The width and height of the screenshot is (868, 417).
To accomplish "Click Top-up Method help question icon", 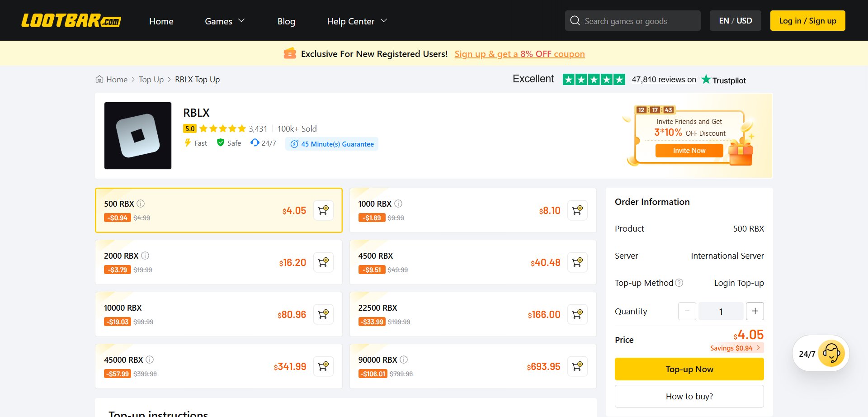I will [679, 283].
